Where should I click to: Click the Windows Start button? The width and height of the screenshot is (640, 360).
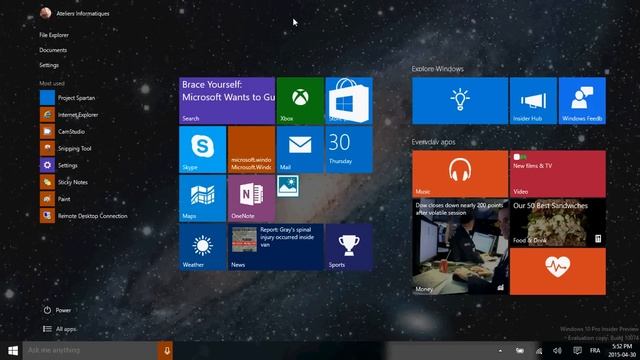pos(13,351)
